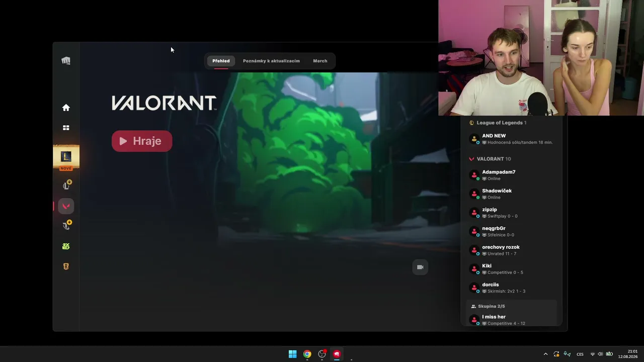Open the Poznámky k aktualizacím tab

tap(271, 61)
